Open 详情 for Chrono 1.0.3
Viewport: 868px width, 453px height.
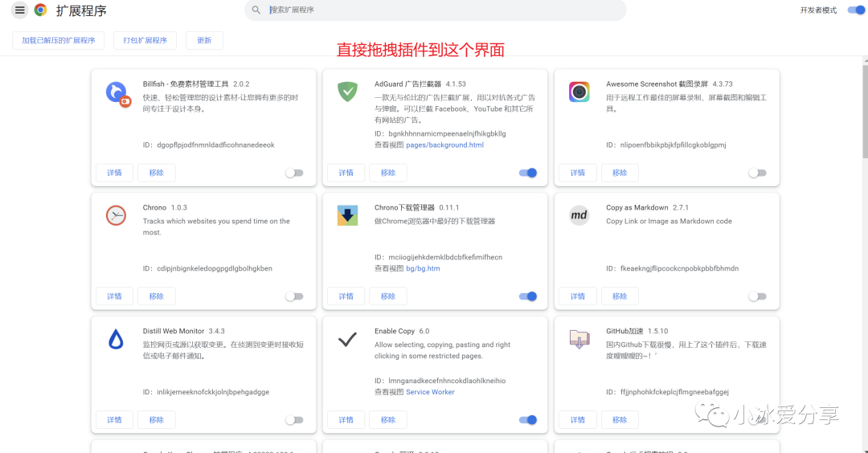click(115, 296)
